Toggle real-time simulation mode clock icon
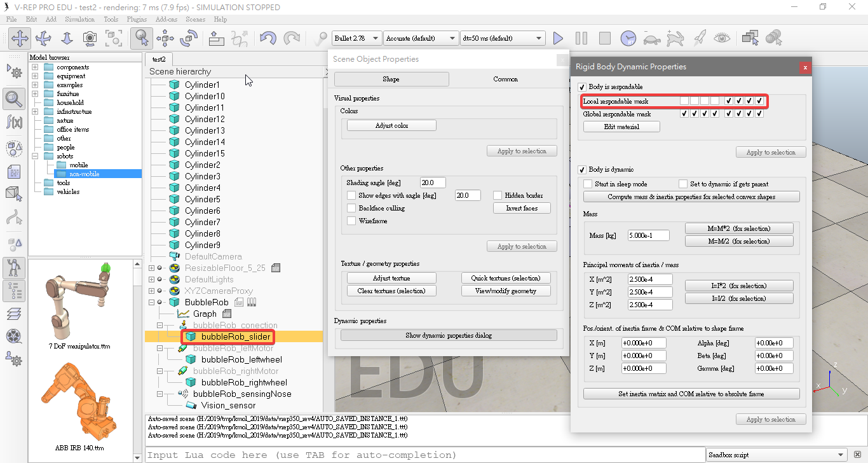 (628, 38)
